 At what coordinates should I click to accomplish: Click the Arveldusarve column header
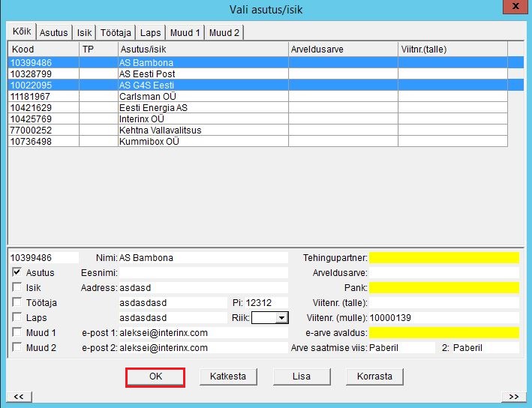pos(343,49)
